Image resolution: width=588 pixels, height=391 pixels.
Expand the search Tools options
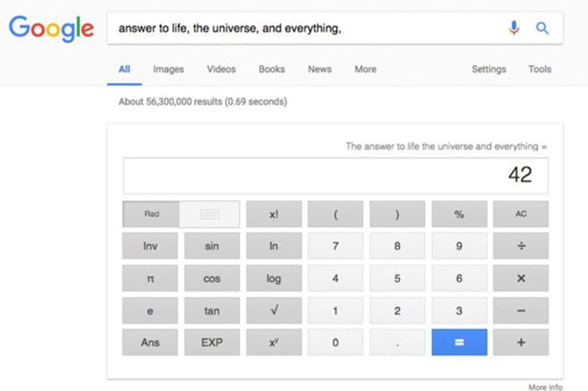pos(539,69)
